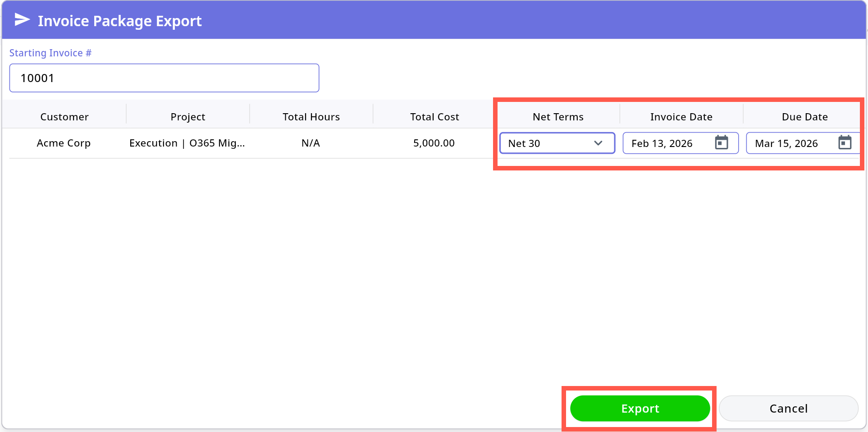Viewport: 868px width, 432px height.
Task: Open the Invoice Date calendar picker icon
Action: [722, 143]
